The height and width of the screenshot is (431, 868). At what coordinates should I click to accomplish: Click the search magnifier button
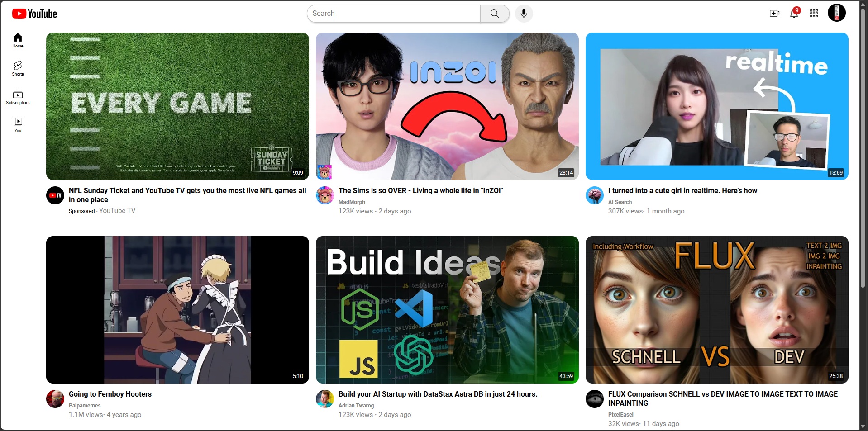[x=495, y=14]
